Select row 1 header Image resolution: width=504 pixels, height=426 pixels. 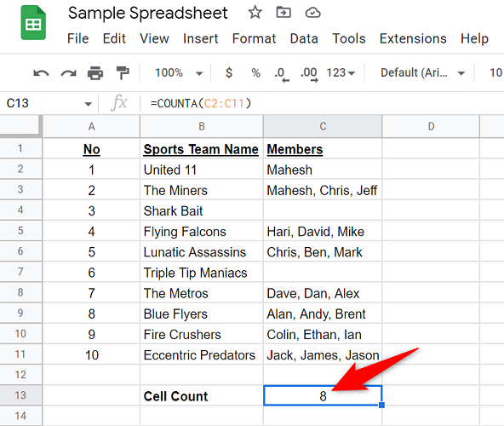(x=20, y=148)
